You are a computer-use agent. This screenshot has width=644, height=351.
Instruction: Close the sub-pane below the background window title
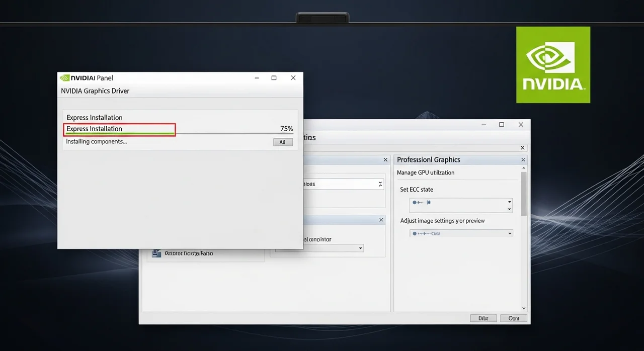click(x=523, y=148)
